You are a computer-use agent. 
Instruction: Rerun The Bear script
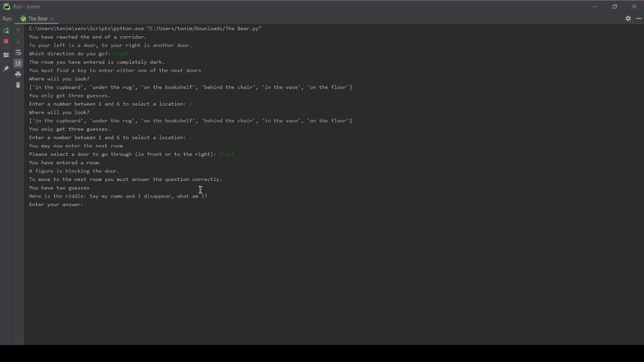point(6,31)
